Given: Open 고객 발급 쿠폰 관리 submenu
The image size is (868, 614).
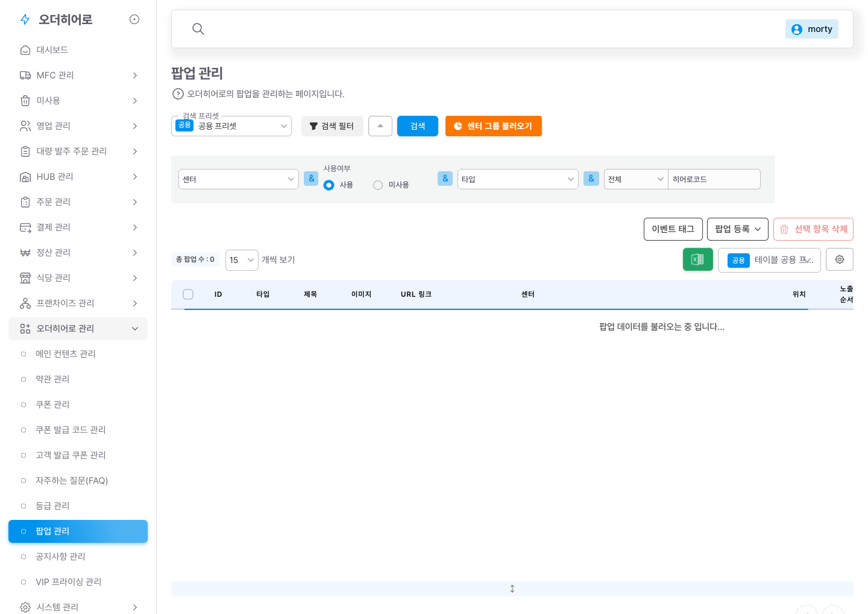Looking at the screenshot, I should [x=78, y=455].
